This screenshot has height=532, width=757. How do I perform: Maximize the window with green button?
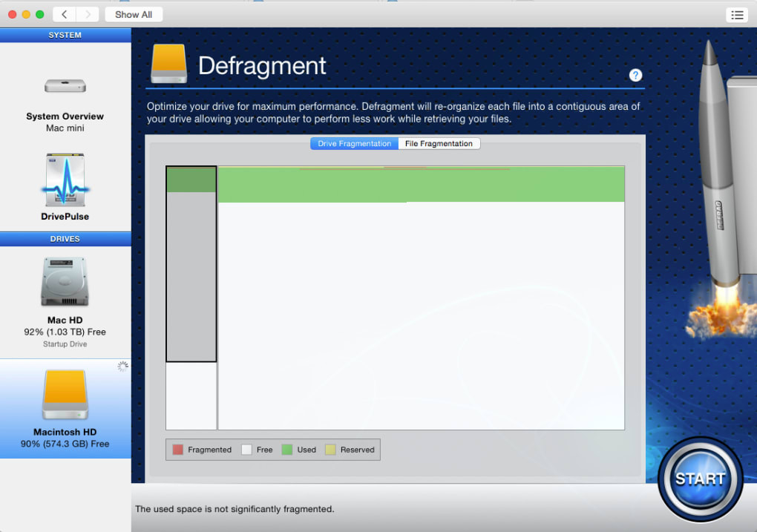[x=40, y=15]
